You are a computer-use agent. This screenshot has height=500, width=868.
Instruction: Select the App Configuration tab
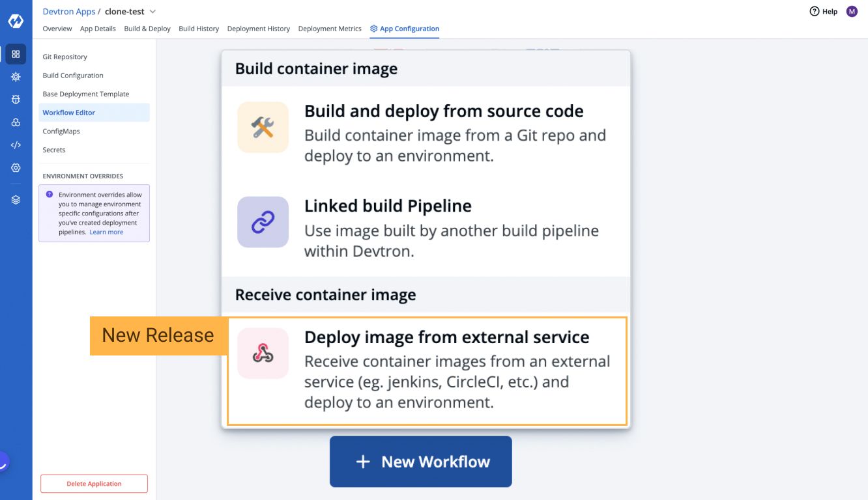tap(405, 29)
